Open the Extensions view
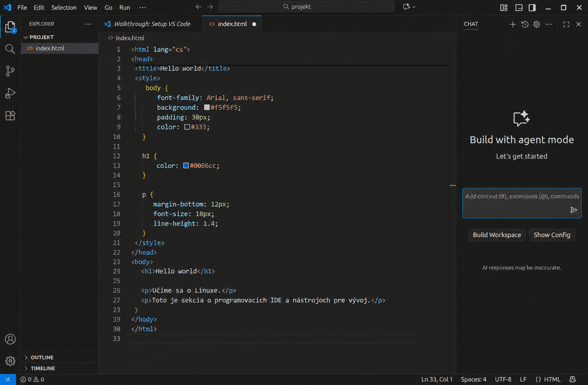Viewport: 588px width, 385px height. click(x=10, y=115)
